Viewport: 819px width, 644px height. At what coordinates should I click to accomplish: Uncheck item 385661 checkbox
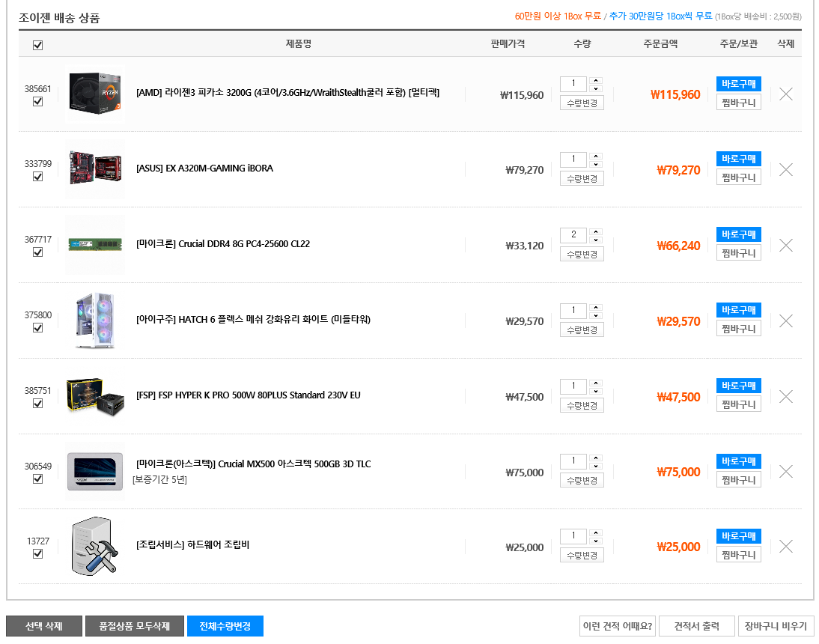click(x=38, y=102)
